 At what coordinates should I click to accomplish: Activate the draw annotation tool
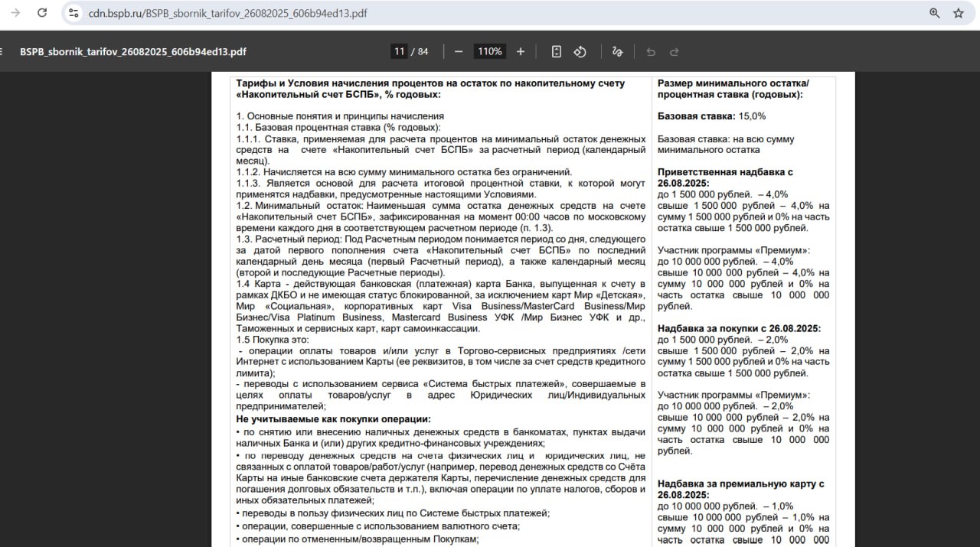(x=617, y=51)
